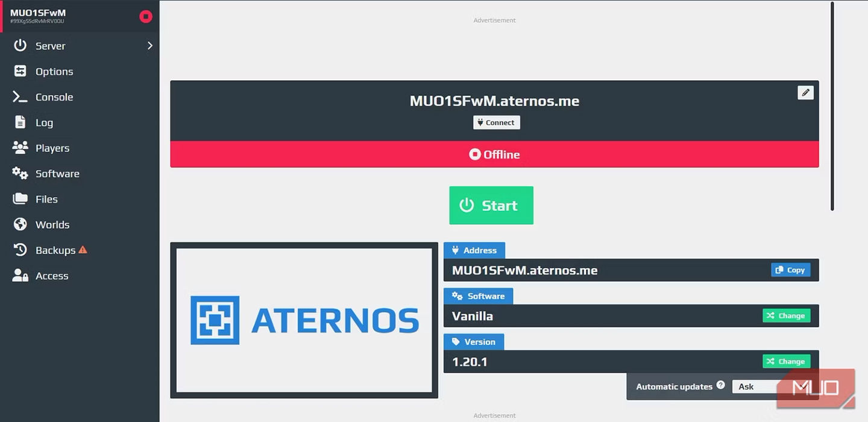Open the Worlds globe icon
The image size is (868, 422).
(20, 224)
